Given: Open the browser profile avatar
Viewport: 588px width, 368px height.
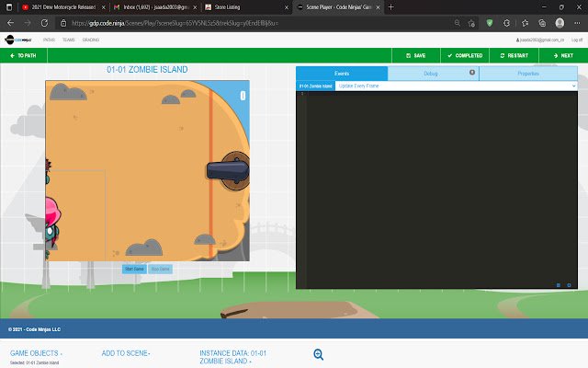Looking at the screenshot, I should point(560,23).
